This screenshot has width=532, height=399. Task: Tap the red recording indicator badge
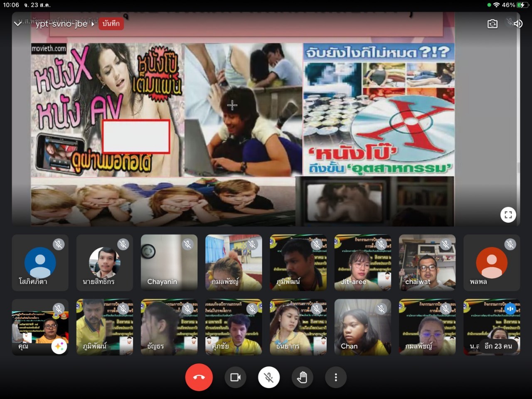[111, 24]
